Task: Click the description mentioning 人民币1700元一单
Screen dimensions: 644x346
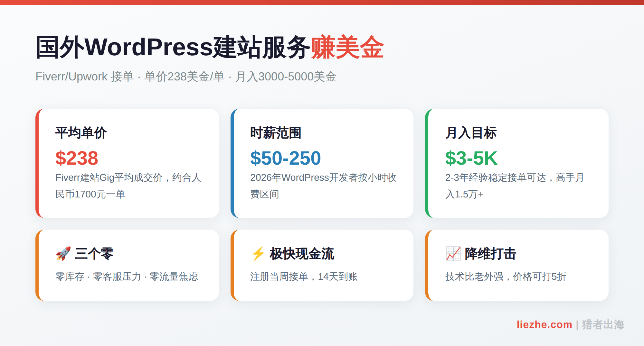Action: click(x=128, y=186)
